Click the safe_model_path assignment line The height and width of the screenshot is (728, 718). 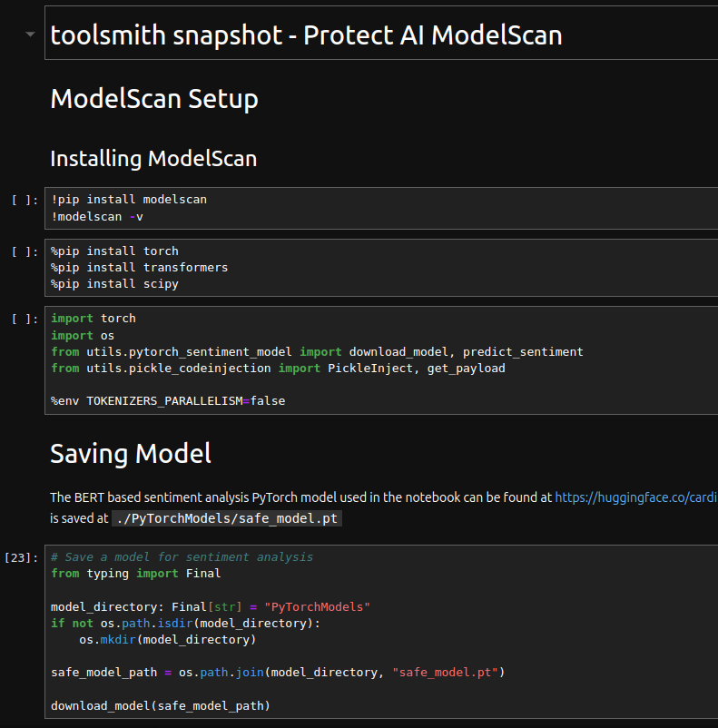(278, 672)
